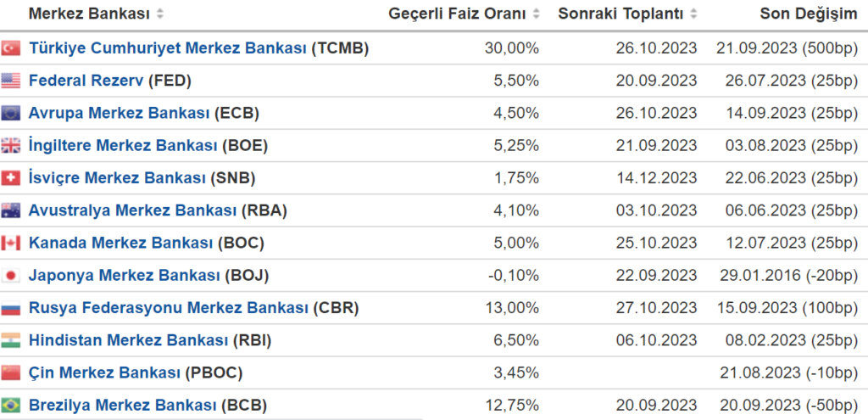Click the European Union flag icon

(x=11, y=113)
